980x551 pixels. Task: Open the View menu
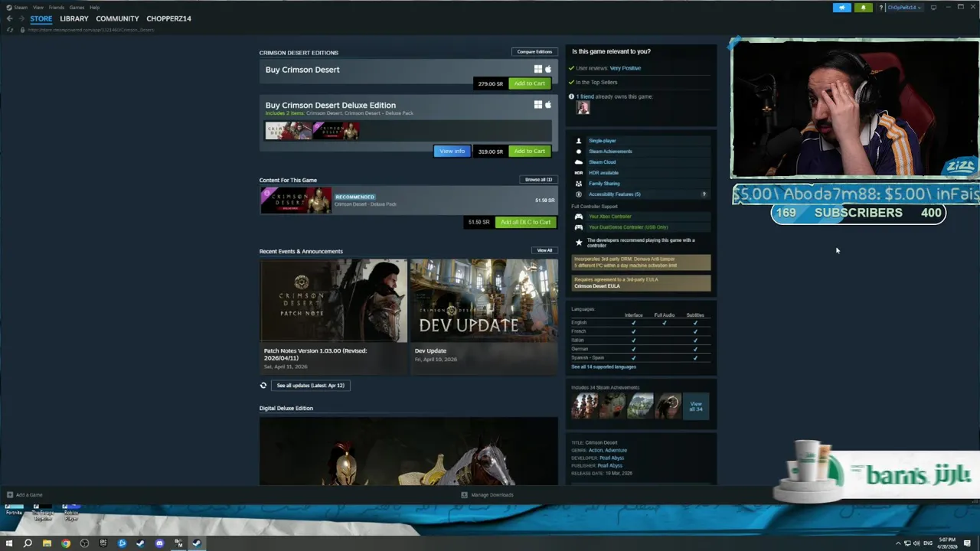[38, 8]
